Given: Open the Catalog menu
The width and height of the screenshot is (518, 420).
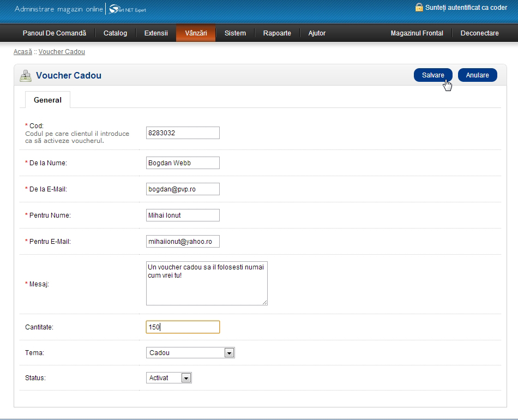Looking at the screenshot, I should (x=115, y=33).
